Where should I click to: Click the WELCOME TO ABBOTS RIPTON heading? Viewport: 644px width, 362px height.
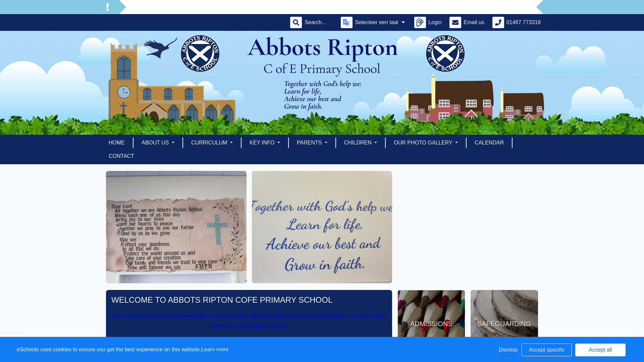point(222,300)
